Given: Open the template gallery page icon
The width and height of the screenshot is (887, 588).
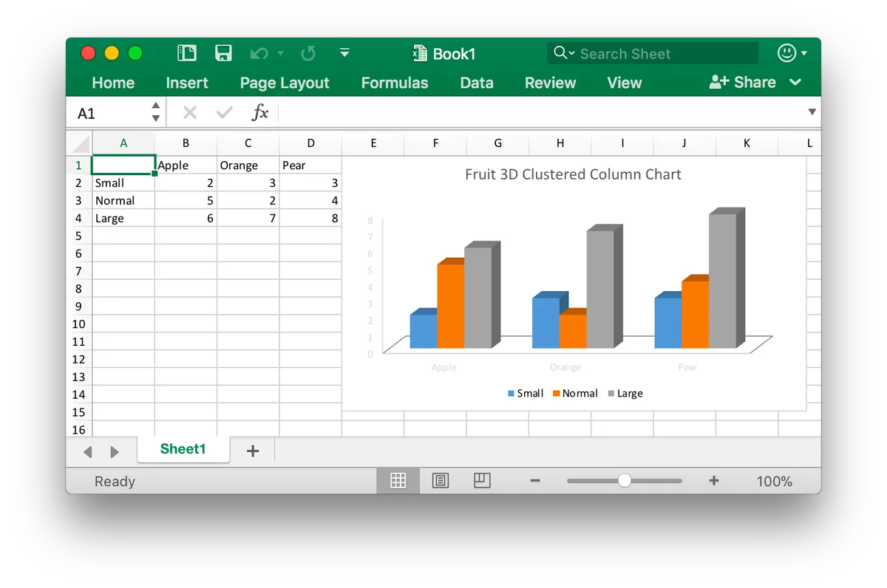Looking at the screenshot, I should pyautogui.click(x=187, y=53).
